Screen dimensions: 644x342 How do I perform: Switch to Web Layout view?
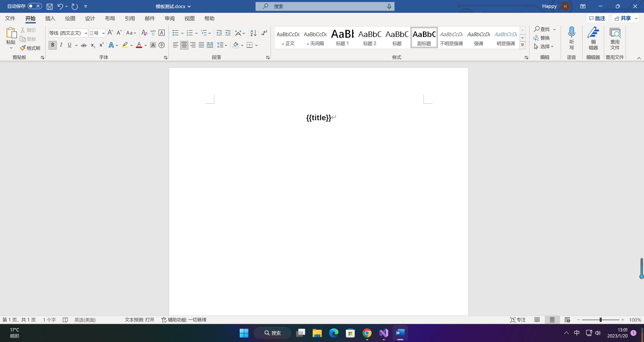click(567, 320)
